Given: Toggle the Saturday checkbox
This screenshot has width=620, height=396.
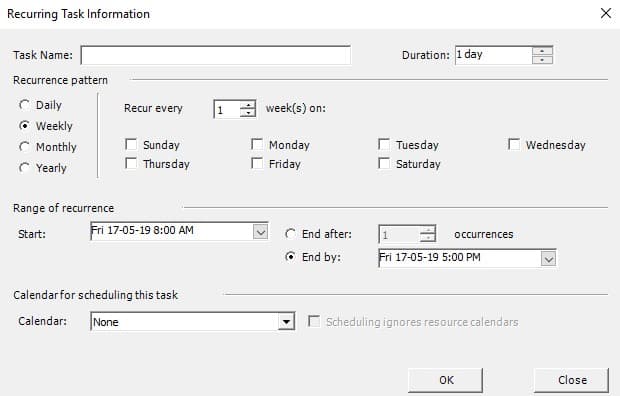Looking at the screenshot, I should 384,163.
